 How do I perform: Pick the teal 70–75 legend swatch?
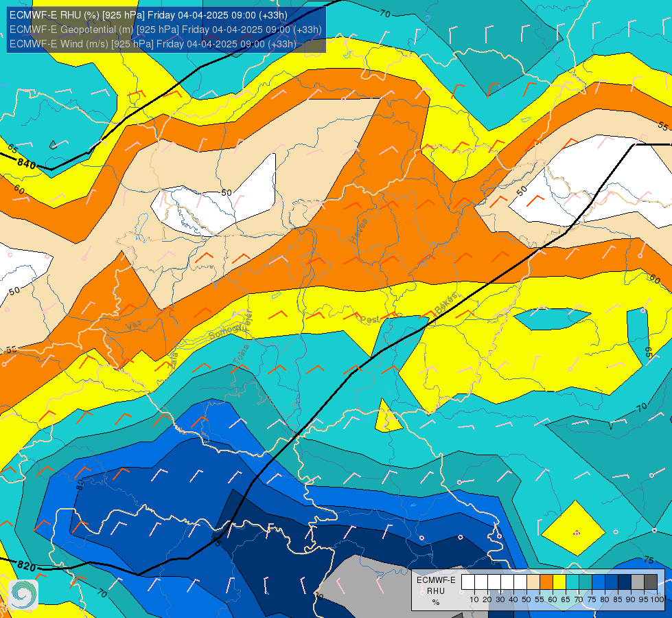[x=586, y=582]
